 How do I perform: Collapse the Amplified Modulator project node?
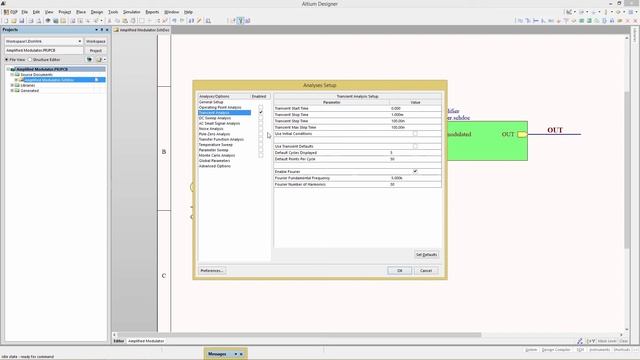(x=8, y=69)
